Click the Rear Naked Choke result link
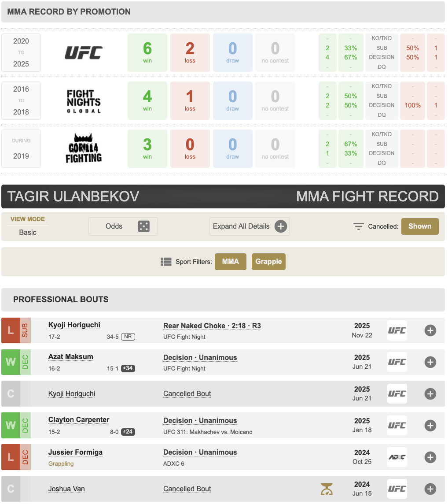448x504 pixels. pyautogui.click(x=212, y=326)
